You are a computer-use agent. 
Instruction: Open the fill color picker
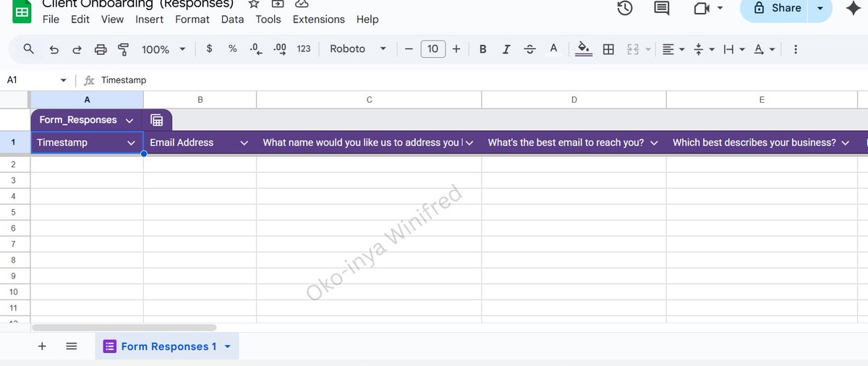pyautogui.click(x=584, y=49)
